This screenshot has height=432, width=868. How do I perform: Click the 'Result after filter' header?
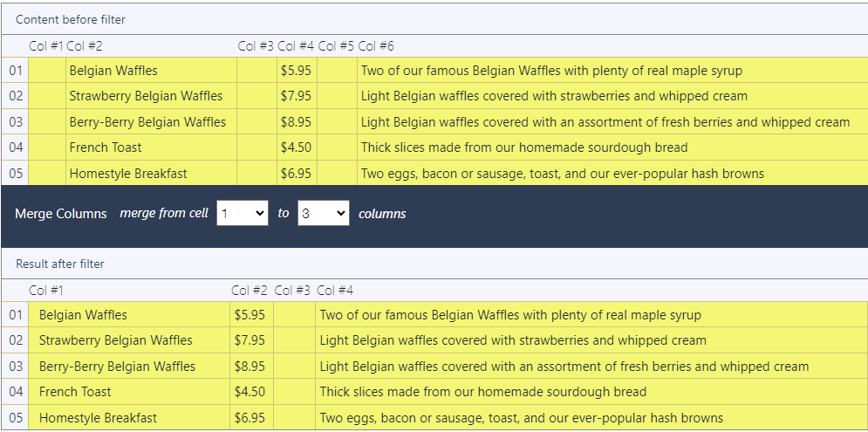pos(60,264)
